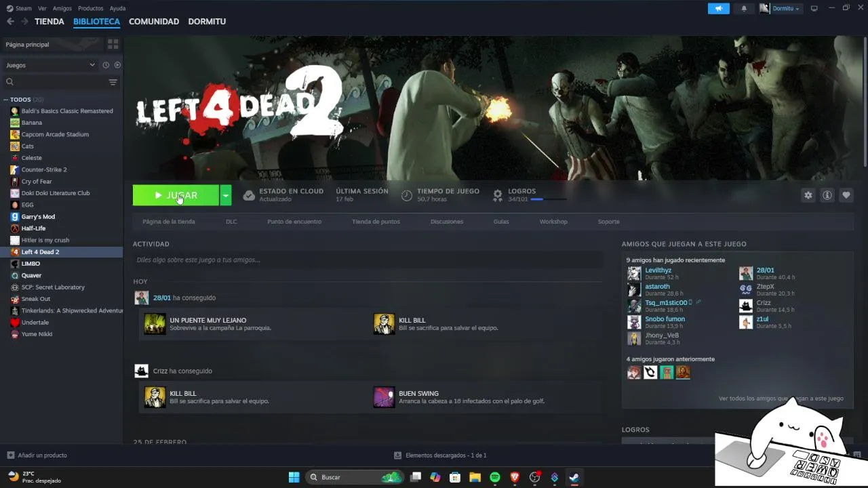Screen dimensions: 868x488
Task: Open the Dormitu account dropdown
Action: (780, 8)
